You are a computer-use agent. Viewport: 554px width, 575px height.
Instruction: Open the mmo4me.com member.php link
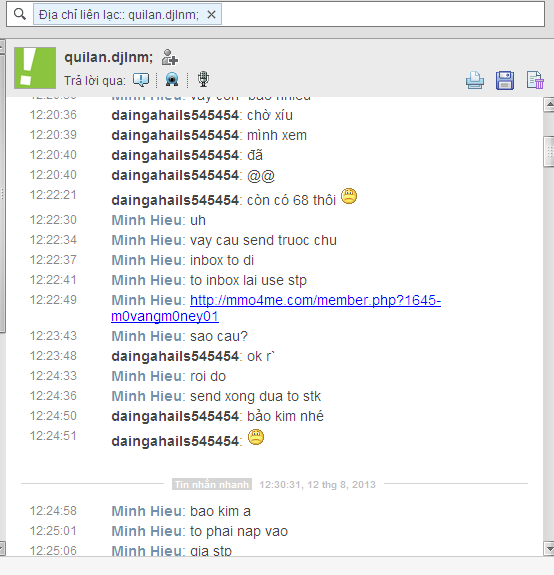tap(315, 300)
